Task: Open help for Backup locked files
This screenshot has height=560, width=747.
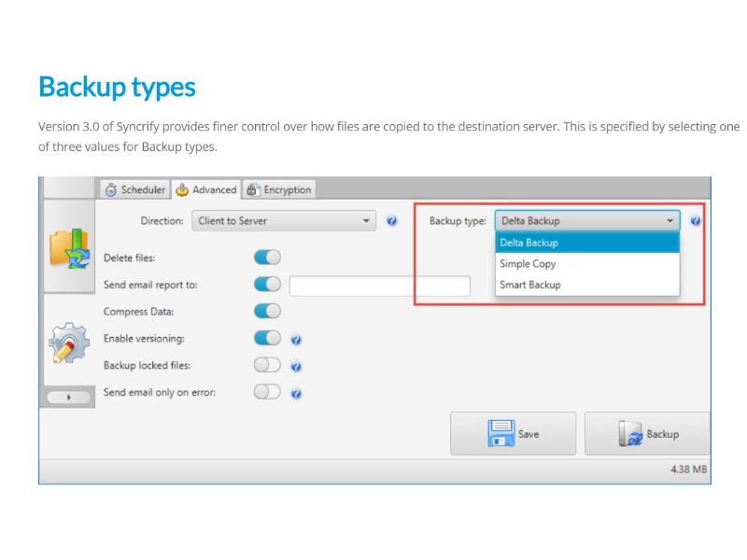Action: point(296,367)
